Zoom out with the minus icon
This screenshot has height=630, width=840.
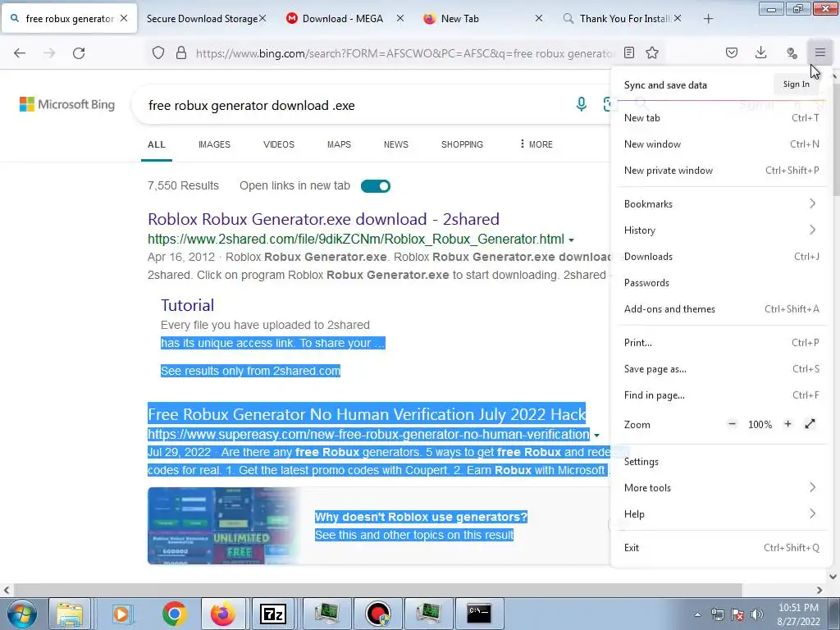732,424
